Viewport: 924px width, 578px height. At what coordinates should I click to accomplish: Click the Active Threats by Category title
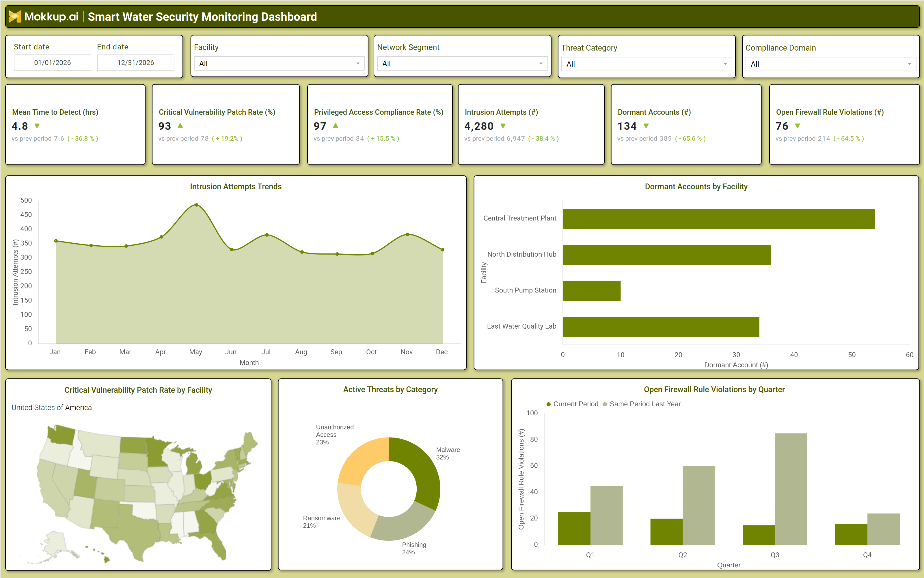click(390, 390)
